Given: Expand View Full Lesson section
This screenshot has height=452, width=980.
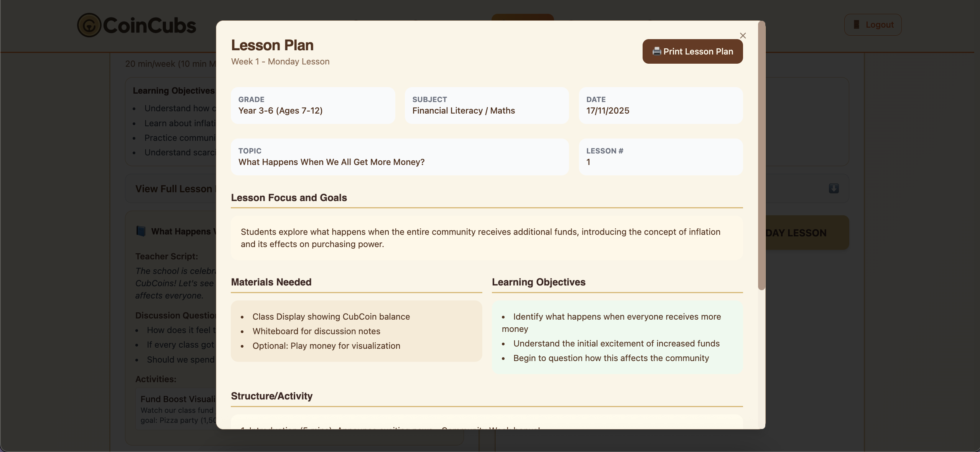Looking at the screenshot, I should 173,189.
